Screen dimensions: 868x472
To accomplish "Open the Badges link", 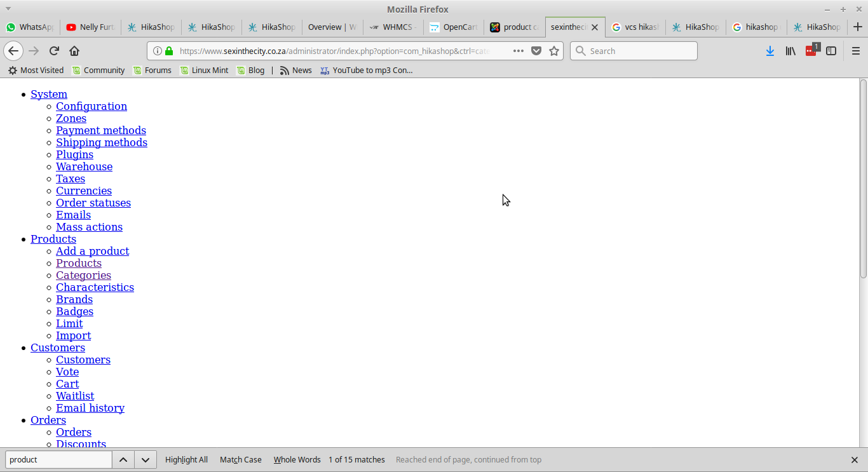I will tap(74, 311).
